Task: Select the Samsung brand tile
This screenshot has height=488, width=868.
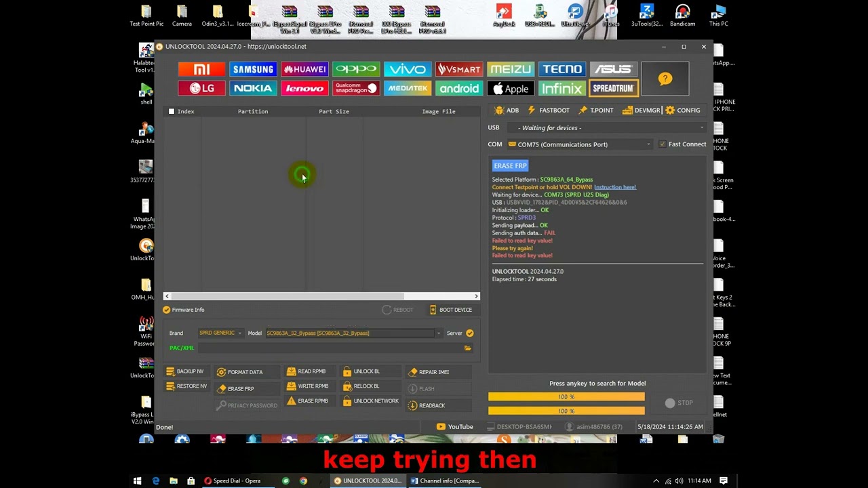Action: [x=253, y=69]
